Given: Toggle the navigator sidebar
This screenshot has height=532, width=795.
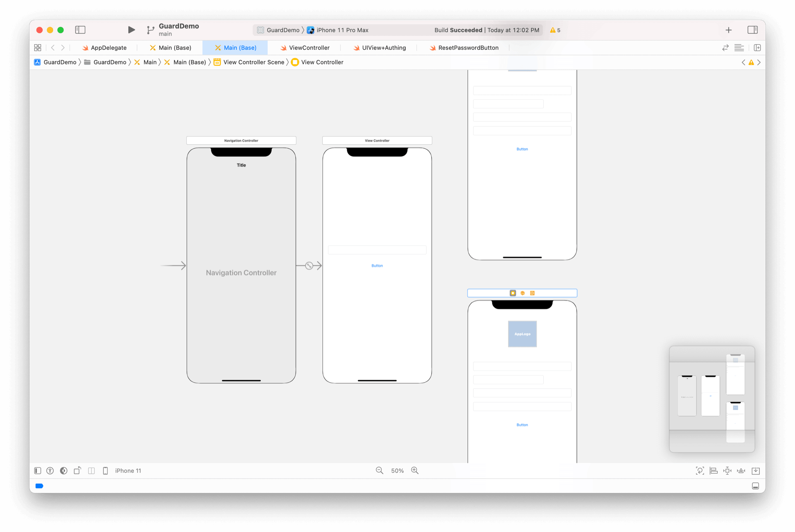Looking at the screenshot, I should tap(80, 30).
